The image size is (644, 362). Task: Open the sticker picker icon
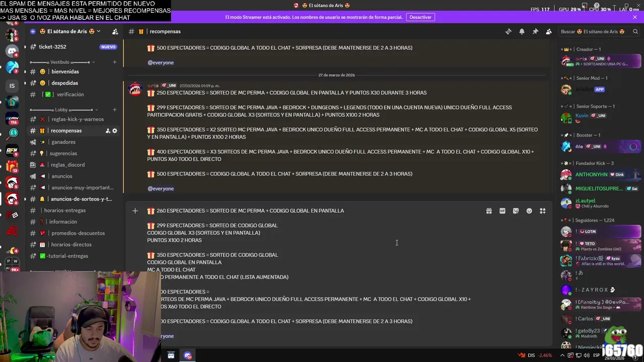pos(516,211)
